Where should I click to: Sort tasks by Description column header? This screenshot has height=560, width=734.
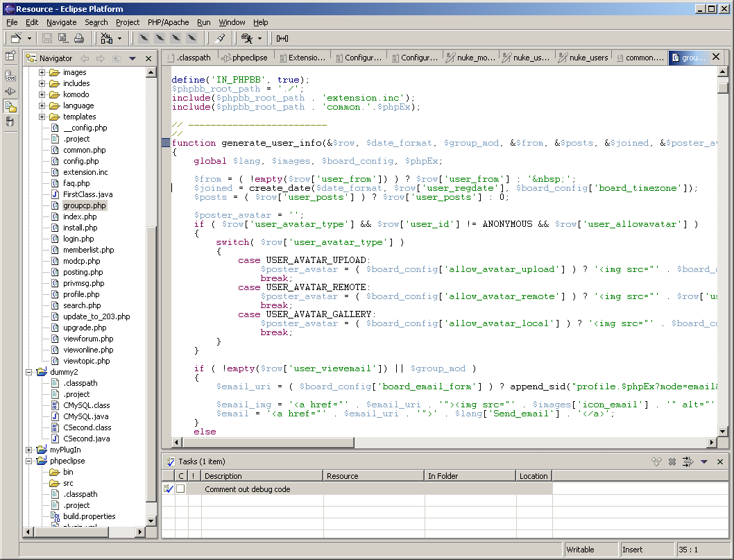click(x=262, y=476)
